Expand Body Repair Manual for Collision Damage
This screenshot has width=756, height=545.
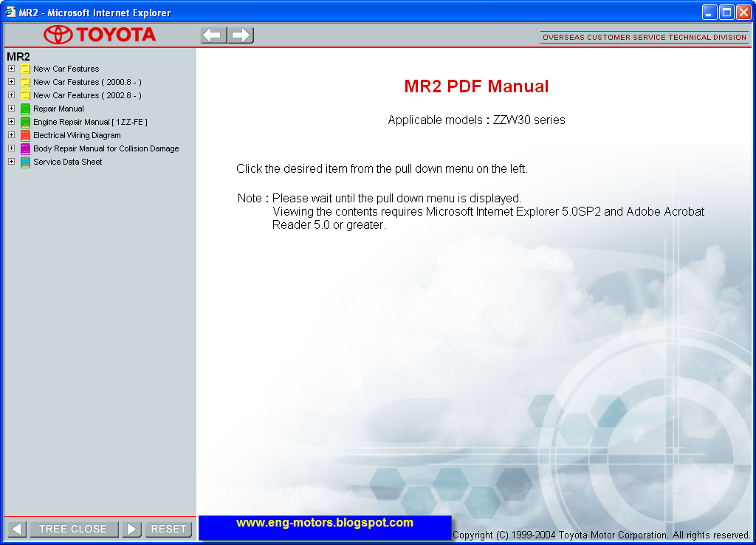point(11,148)
